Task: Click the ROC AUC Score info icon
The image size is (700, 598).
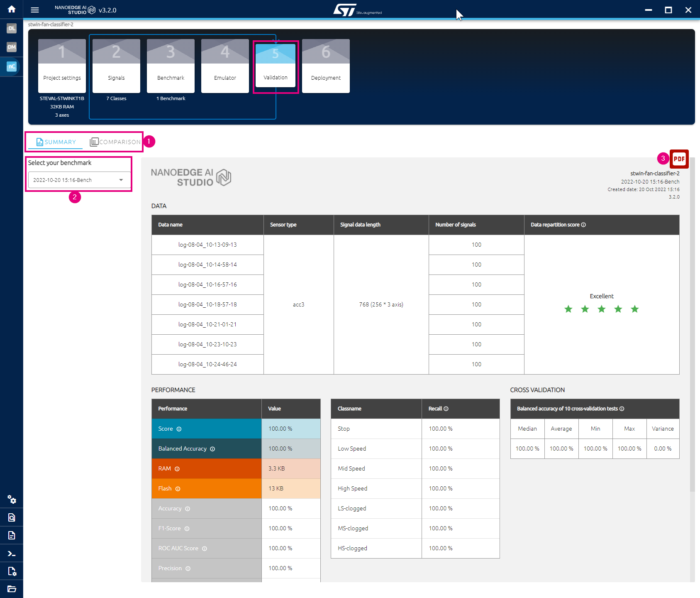Action: 205,549
